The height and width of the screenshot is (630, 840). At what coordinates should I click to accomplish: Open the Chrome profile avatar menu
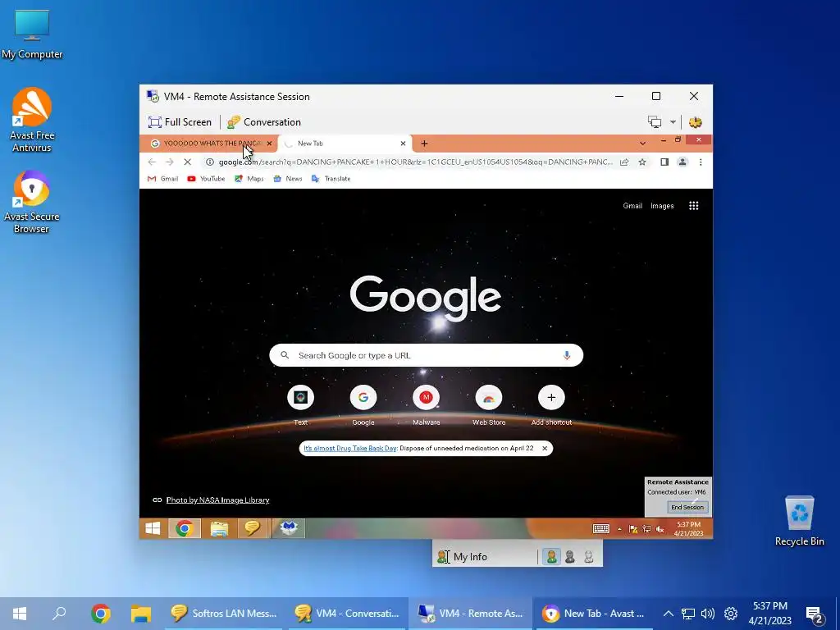pyautogui.click(x=682, y=162)
